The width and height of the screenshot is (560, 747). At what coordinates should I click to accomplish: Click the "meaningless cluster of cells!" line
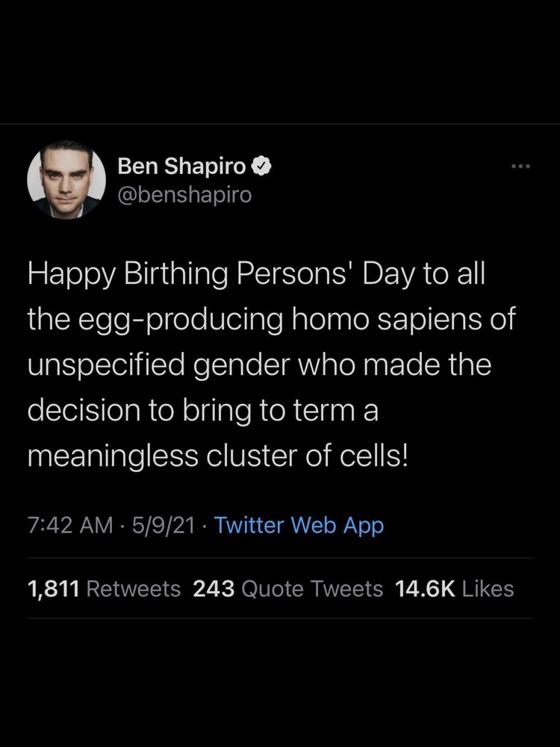[218, 454]
